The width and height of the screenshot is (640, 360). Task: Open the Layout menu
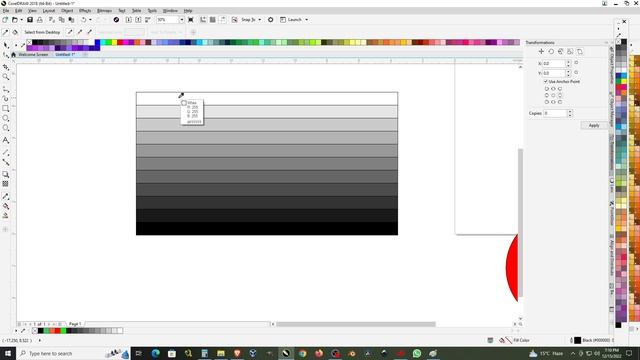[x=49, y=11]
